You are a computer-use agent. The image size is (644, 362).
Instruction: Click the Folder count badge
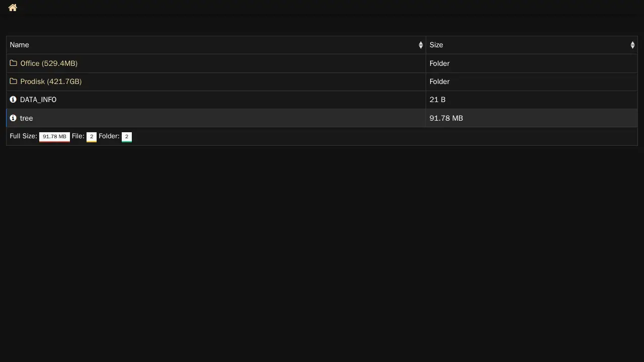coord(127,137)
